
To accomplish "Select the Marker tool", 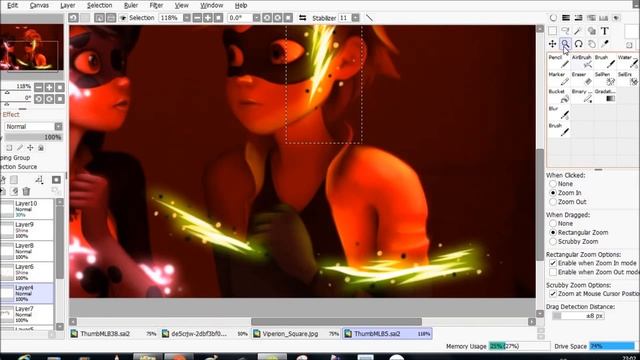I will pos(558,78).
